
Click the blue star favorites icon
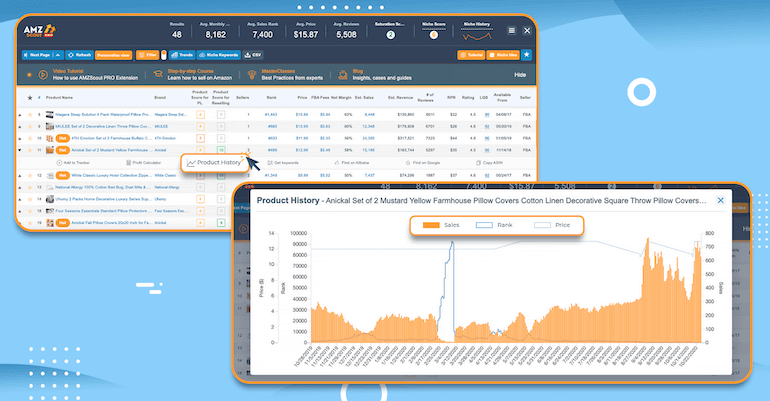[x=526, y=55]
